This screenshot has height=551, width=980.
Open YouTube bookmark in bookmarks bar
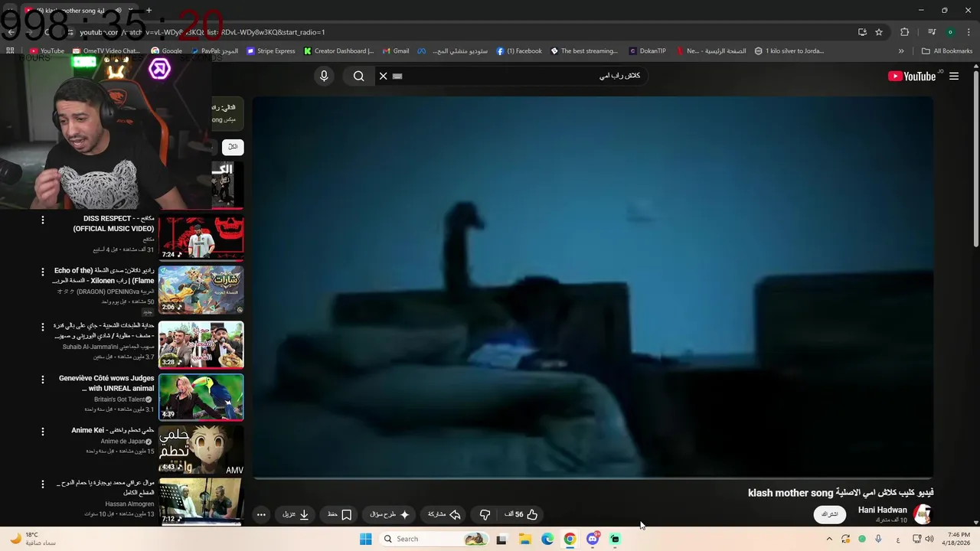pyautogui.click(x=47, y=51)
